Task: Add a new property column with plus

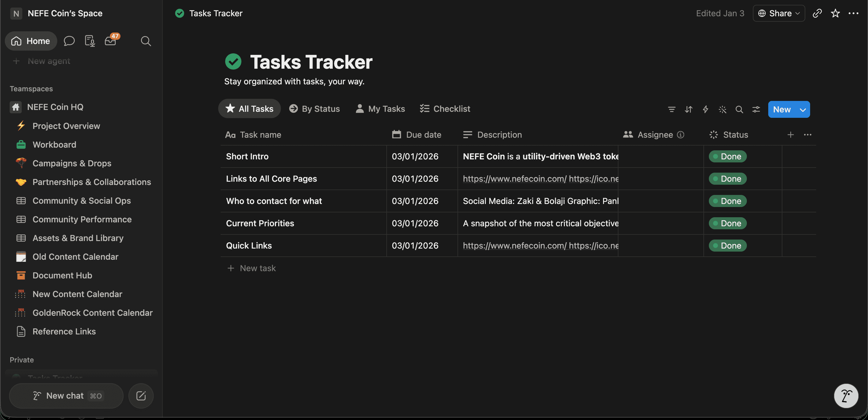Action: coord(791,135)
